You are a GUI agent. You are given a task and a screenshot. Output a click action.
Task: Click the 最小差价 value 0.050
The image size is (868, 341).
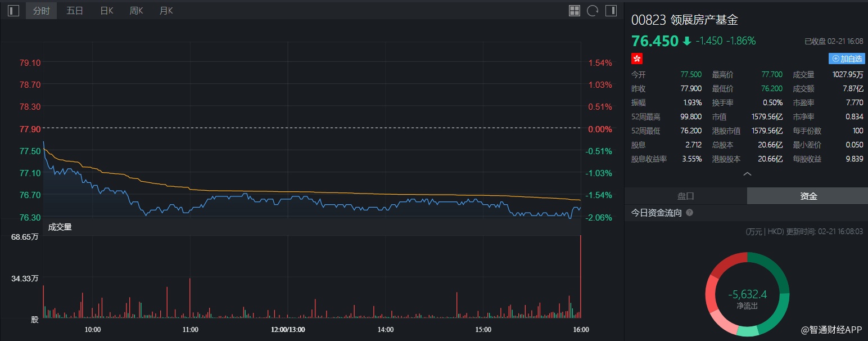click(x=854, y=145)
